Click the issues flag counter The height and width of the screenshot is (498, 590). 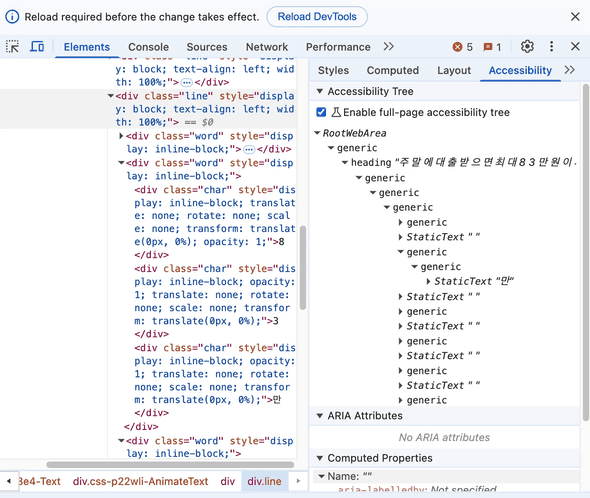click(x=493, y=47)
